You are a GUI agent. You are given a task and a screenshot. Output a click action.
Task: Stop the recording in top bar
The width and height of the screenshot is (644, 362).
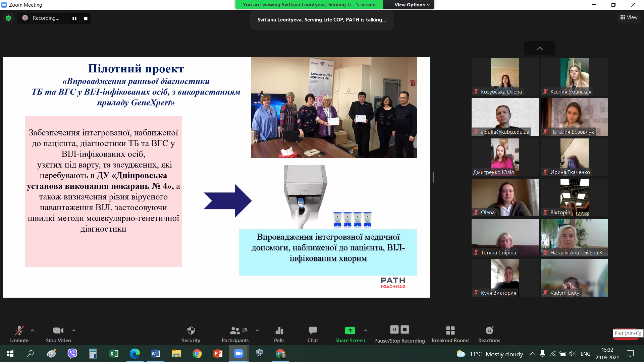(x=86, y=18)
